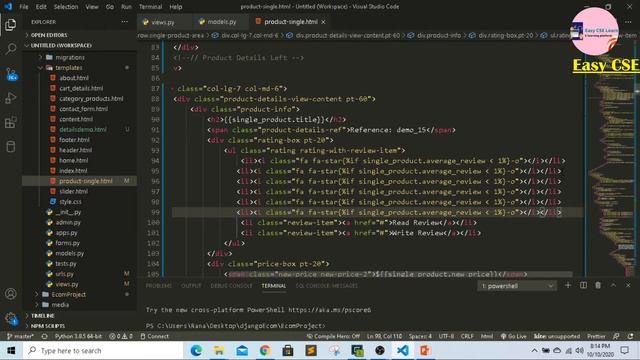Open the database view icon in activity bar

11,146
